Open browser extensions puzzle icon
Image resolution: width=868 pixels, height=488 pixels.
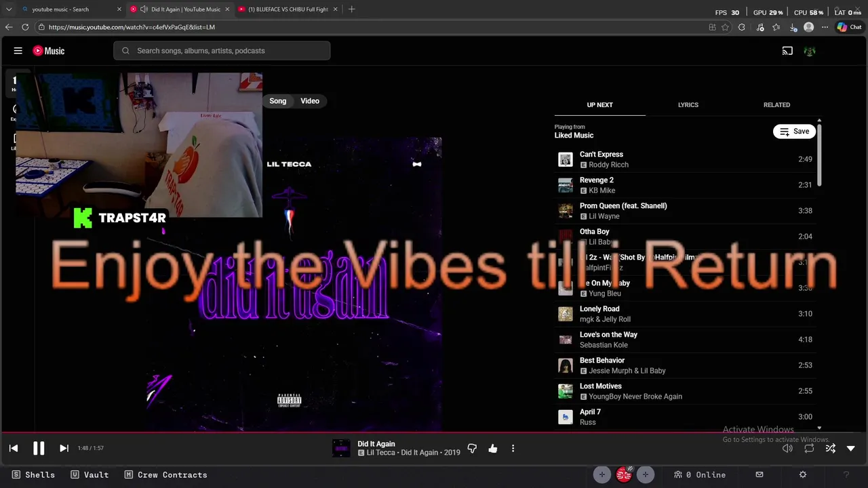coord(741,27)
